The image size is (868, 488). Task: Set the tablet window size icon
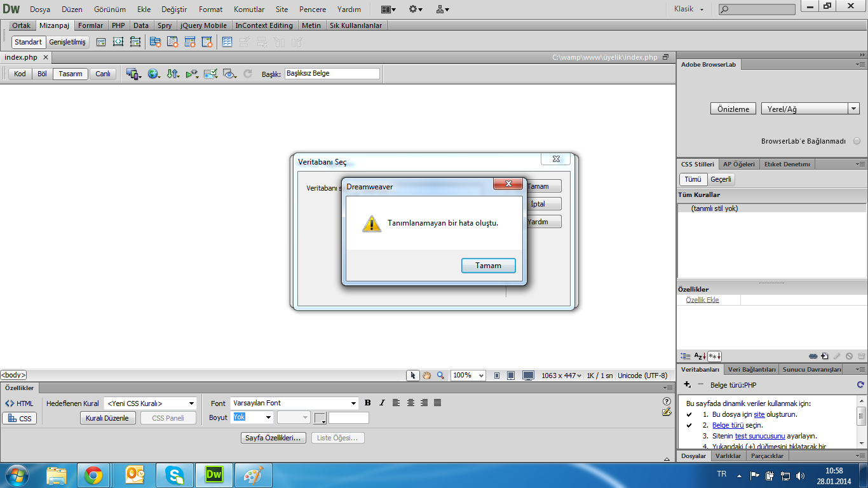tap(511, 376)
